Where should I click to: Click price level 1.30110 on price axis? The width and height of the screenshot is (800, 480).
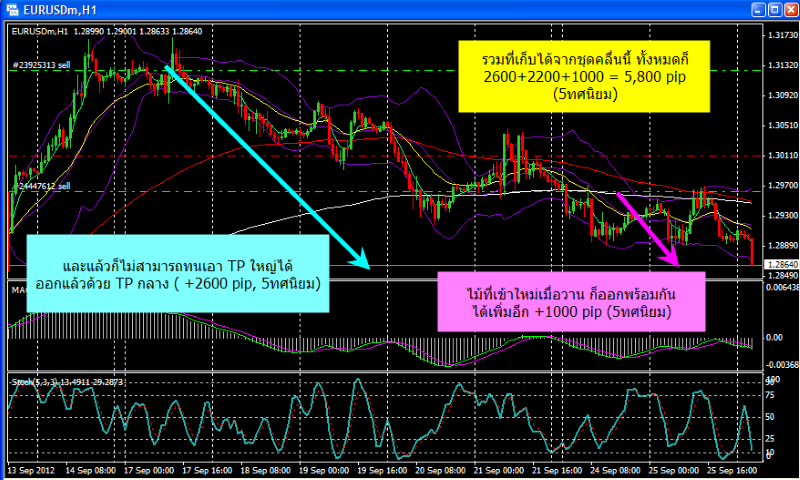[x=782, y=156]
